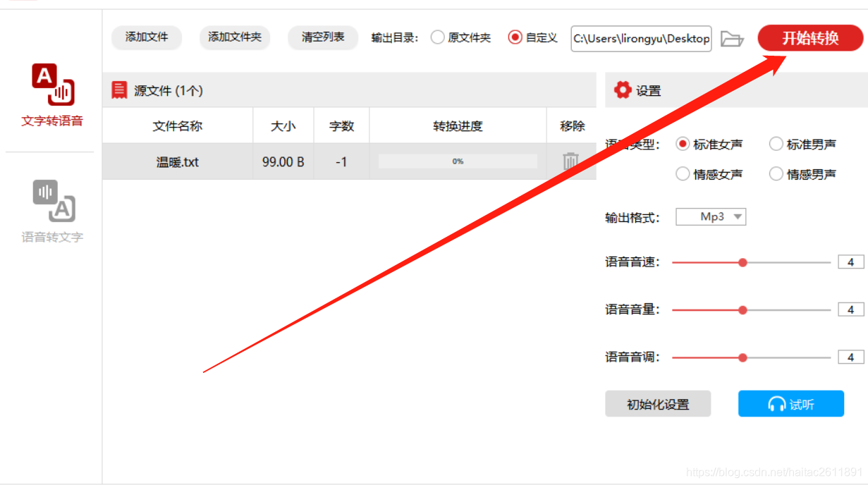Image resolution: width=868 pixels, height=485 pixels.
Task: Select 原文件夹 output option
Action: coord(460,37)
